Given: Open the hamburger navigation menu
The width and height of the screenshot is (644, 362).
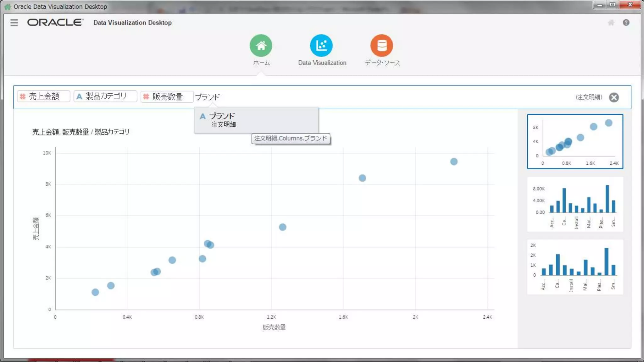Looking at the screenshot, I should pos(14,23).
